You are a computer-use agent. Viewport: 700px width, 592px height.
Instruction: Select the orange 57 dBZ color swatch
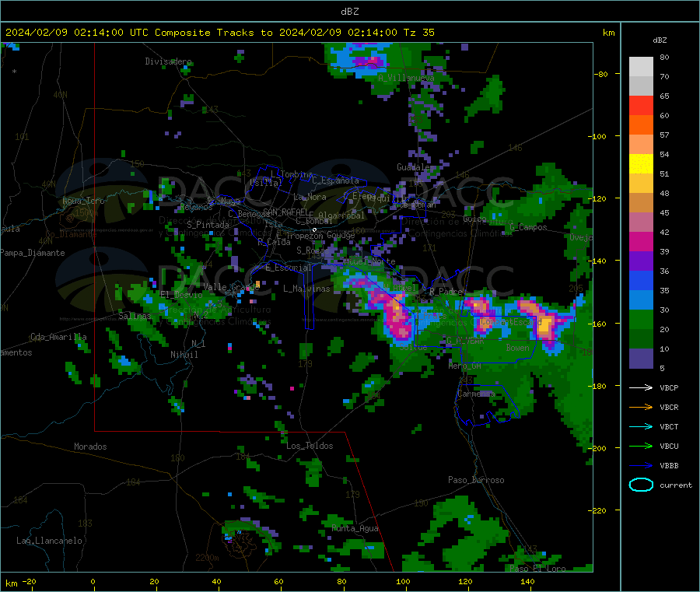[641, 125]
